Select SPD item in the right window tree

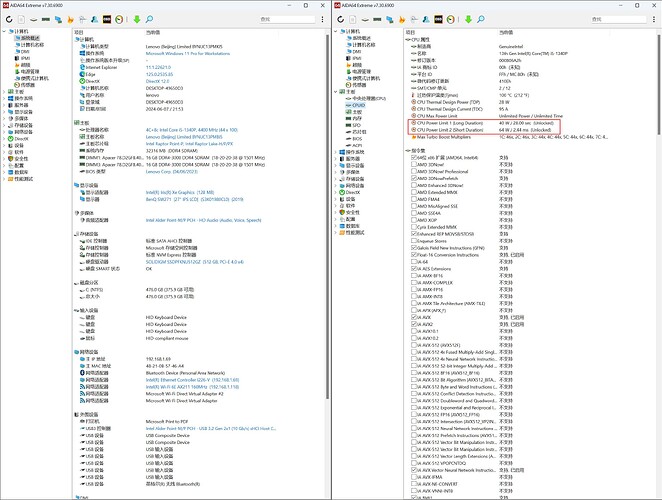coord(353,124)
